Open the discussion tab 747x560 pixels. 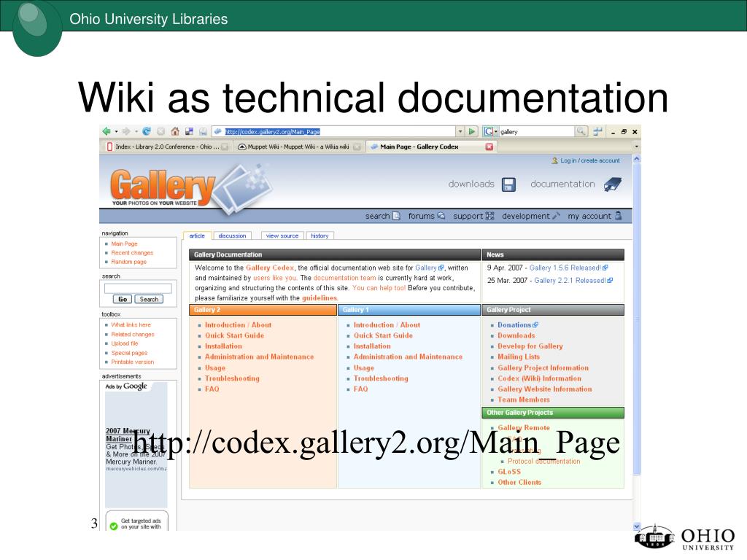click(232, 236)
